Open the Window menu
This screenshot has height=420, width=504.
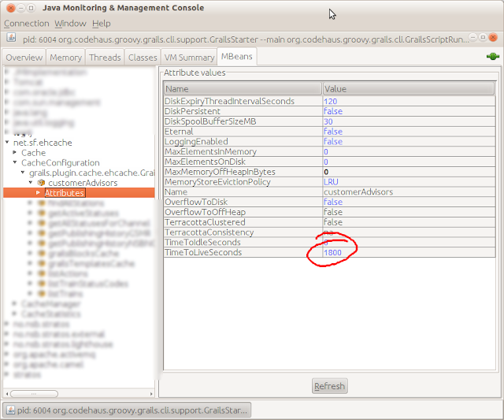point(70,24)
